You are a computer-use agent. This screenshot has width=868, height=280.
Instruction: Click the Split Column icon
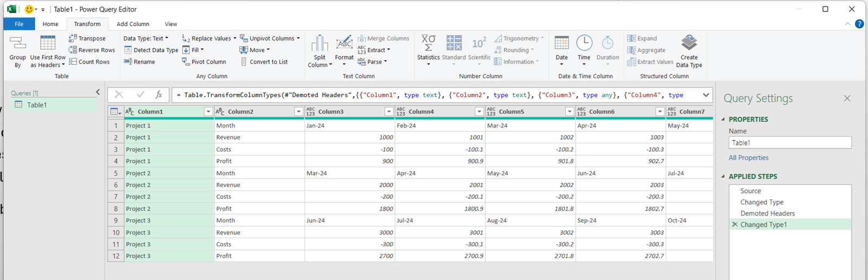[320, 43]
